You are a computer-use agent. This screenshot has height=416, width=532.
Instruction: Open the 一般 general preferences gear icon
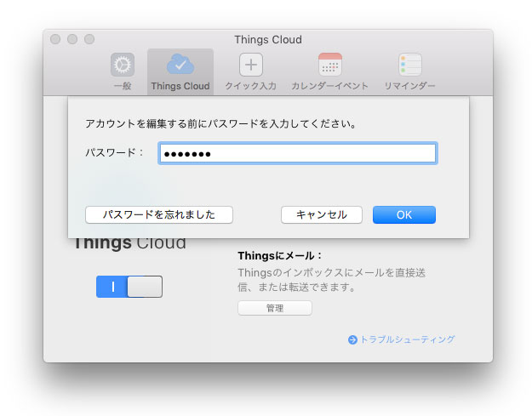tap(123, 65)
